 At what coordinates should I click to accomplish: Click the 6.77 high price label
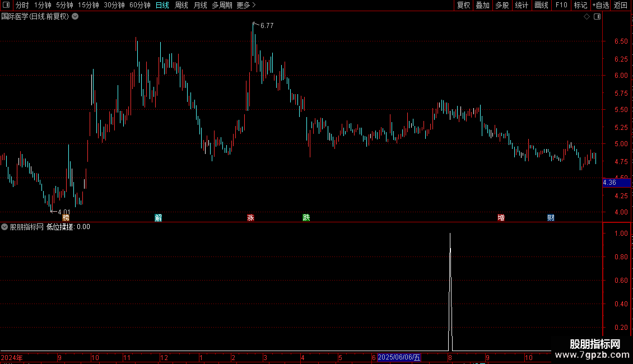click(267, 26)
